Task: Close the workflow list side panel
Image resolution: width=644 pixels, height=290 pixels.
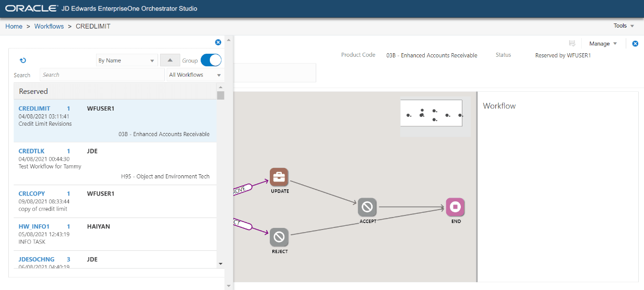Action: tap(218, 42)
